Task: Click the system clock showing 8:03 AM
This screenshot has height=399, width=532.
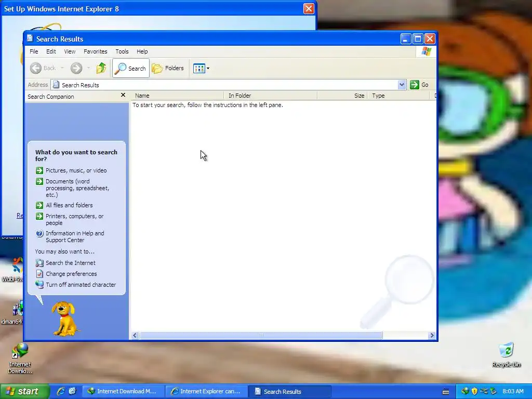Action: click(x=513, y=391)
